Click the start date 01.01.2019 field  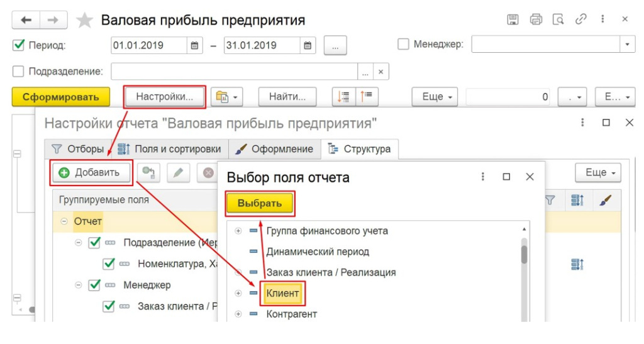coord(148,45)
